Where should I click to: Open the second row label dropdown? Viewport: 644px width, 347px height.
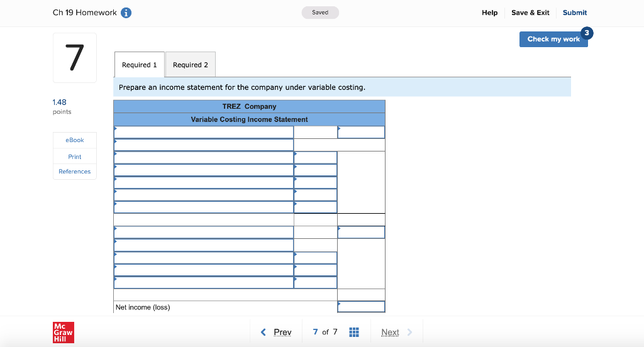click(204, 145)
